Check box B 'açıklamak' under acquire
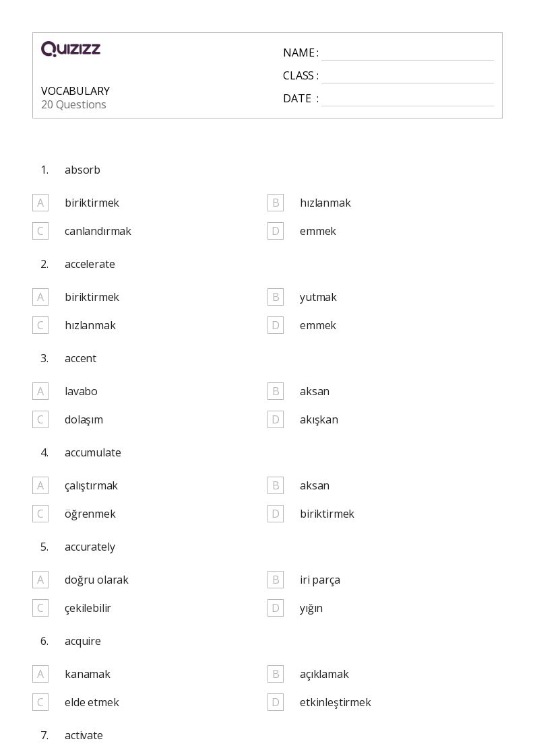 click(276, 674)
